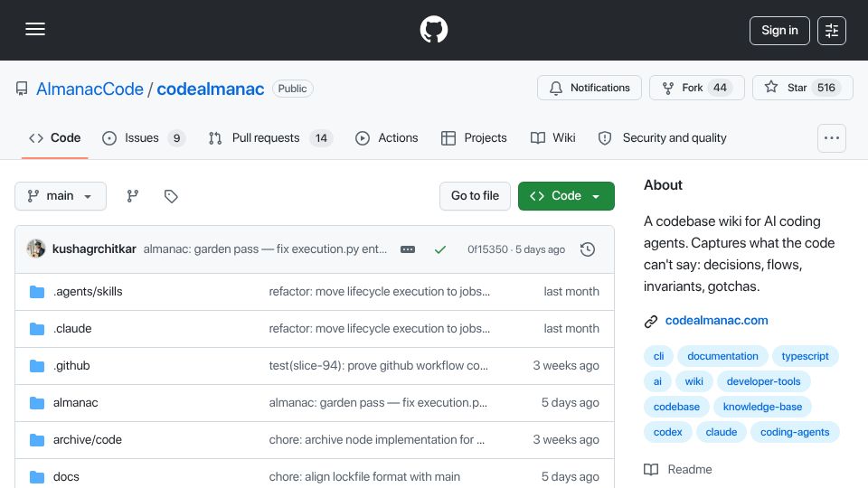Open the .agents/skills folder

point(88,292)
